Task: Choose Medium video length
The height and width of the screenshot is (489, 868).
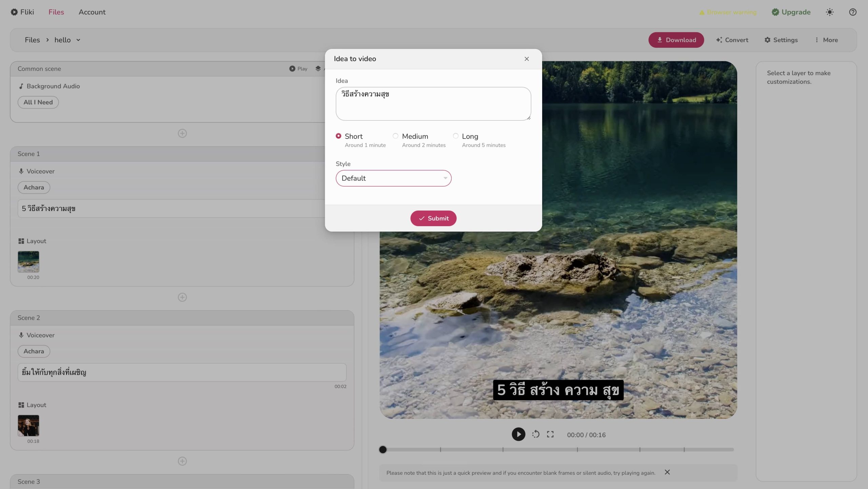Action: click(395, 136)
